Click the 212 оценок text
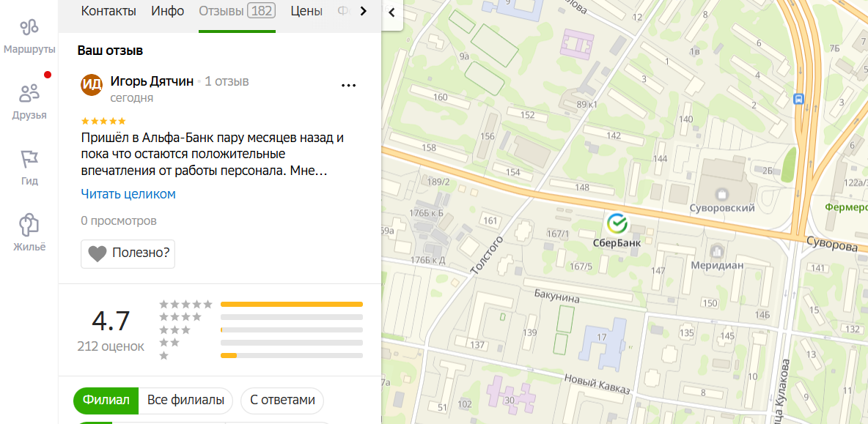Viewport: 868px width, 424px height. click(x=111, y=346)
